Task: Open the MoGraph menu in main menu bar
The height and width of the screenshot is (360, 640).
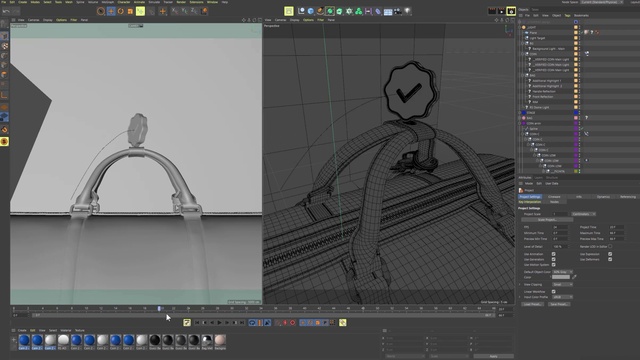Action: (108, 2)
